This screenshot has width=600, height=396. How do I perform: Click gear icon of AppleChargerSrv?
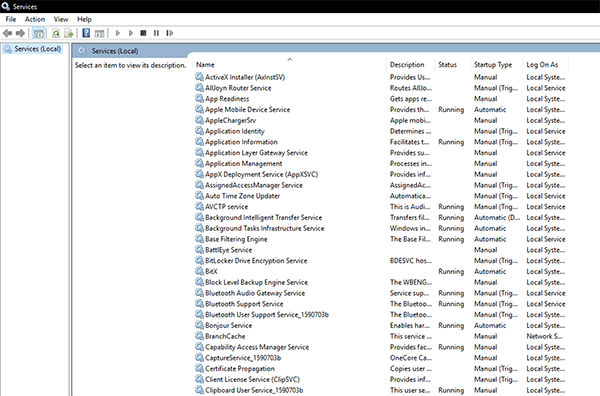[x=199, y=120]
